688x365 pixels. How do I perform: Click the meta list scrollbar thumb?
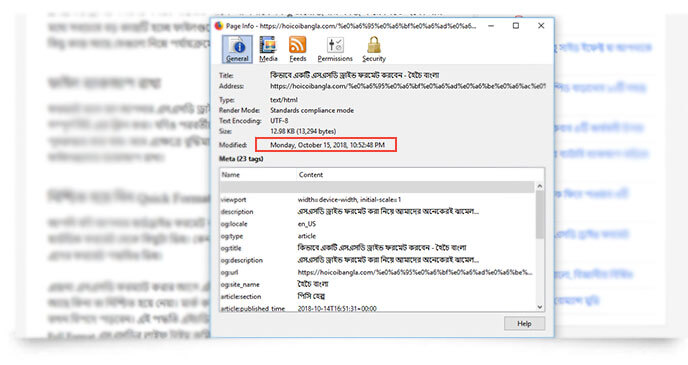pos(540,214)
